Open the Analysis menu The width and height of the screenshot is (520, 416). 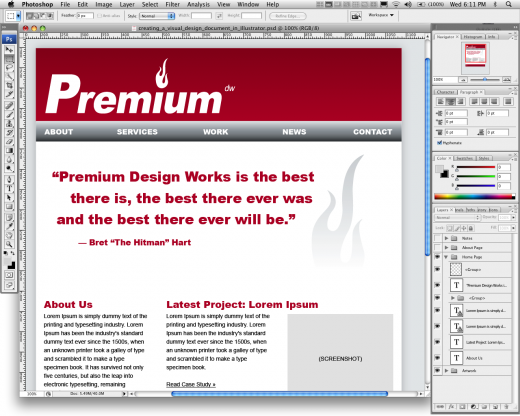pyautogui.click(x=198, y=4)
